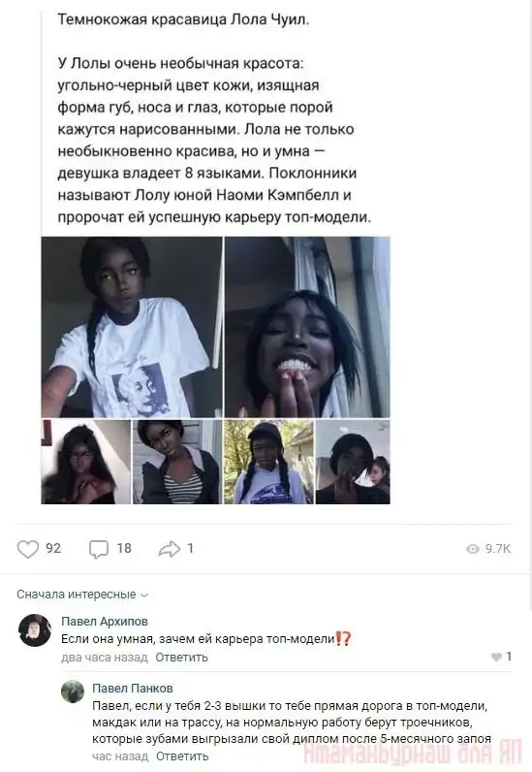This screenshot has height=772, width=532.
Task: Open Павел Архипов's profile name link
Action: pos(105,622)
